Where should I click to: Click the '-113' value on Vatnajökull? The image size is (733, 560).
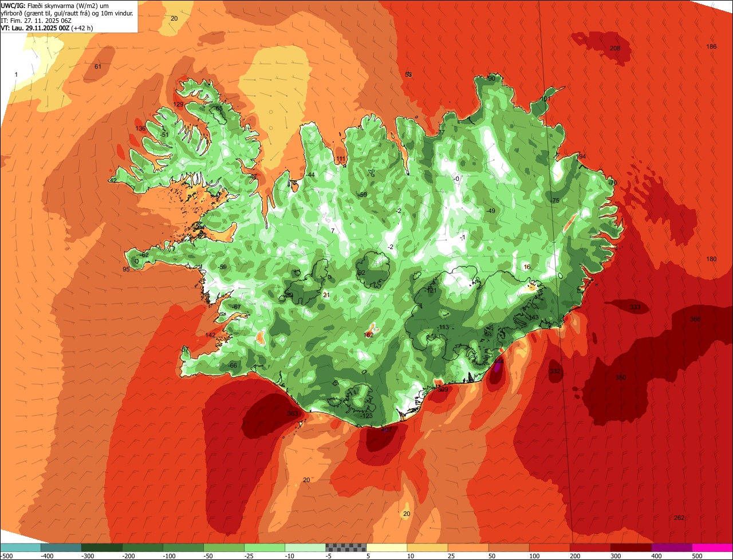click(x=443, y=327)
